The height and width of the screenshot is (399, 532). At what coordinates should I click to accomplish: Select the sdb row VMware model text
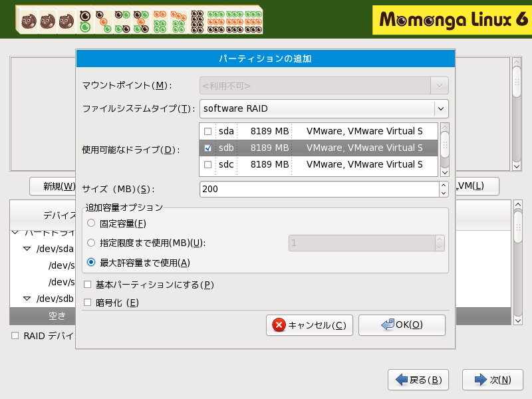click(364, 148)
